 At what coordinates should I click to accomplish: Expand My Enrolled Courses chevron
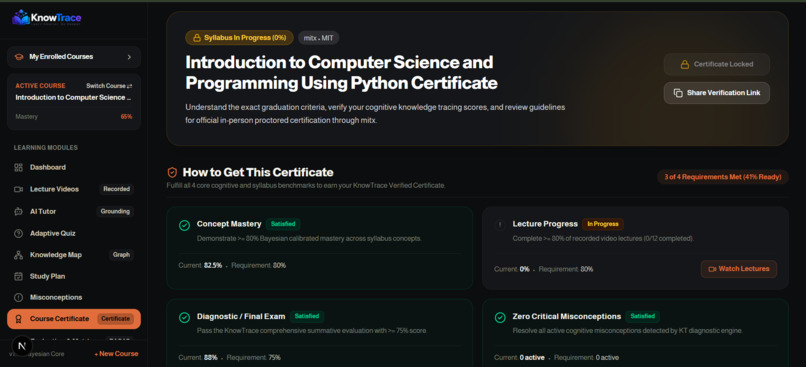(129, 57)
